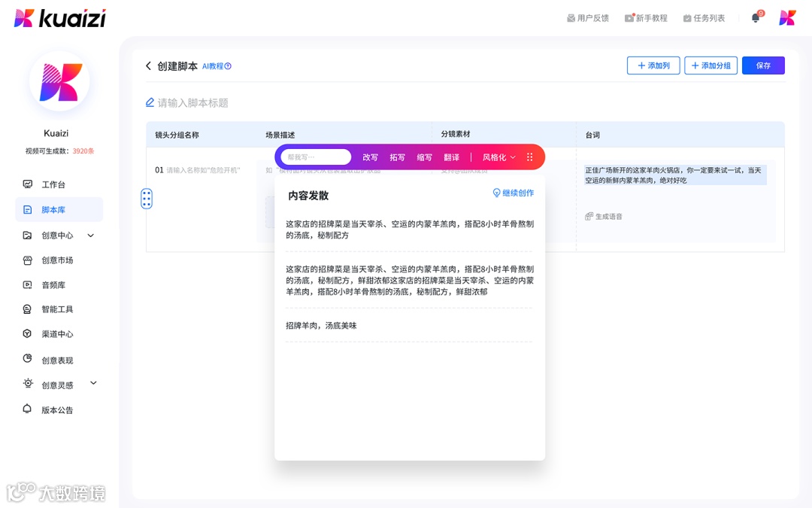The image size is (812, 508).
Task: Select 脚本库 in the left sidebar
Action: (56, 209)
